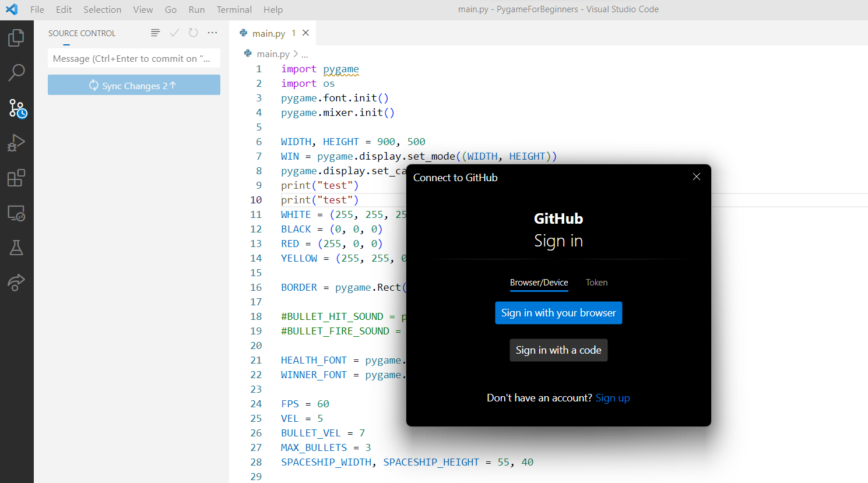
Task: Toggle view as tree/list in Source Control
Action: [155, 33]
